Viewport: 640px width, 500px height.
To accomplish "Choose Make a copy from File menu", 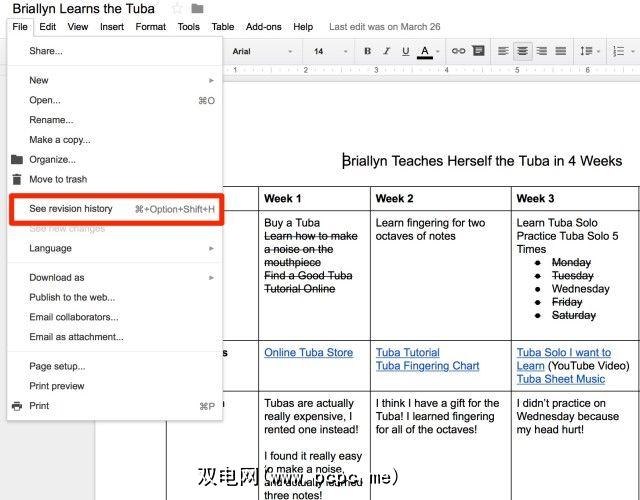I will tap(59, 140).
